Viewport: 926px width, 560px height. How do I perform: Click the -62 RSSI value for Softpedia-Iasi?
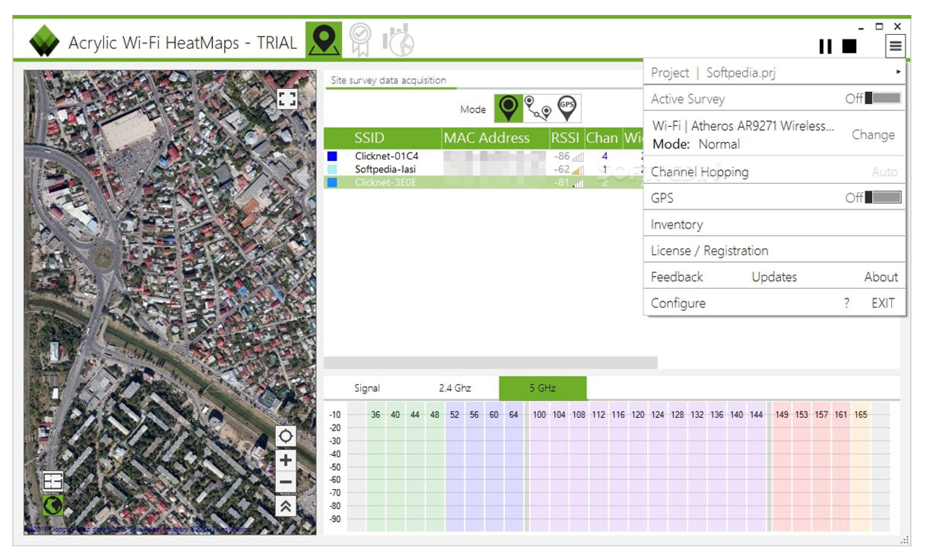562,169
